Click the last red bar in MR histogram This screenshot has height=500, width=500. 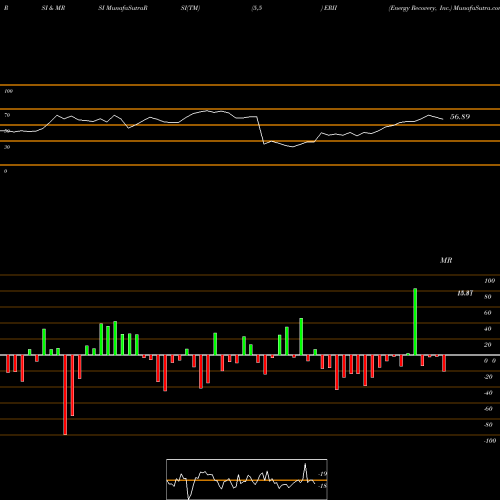pyautogui.click(x=444, y=363)
